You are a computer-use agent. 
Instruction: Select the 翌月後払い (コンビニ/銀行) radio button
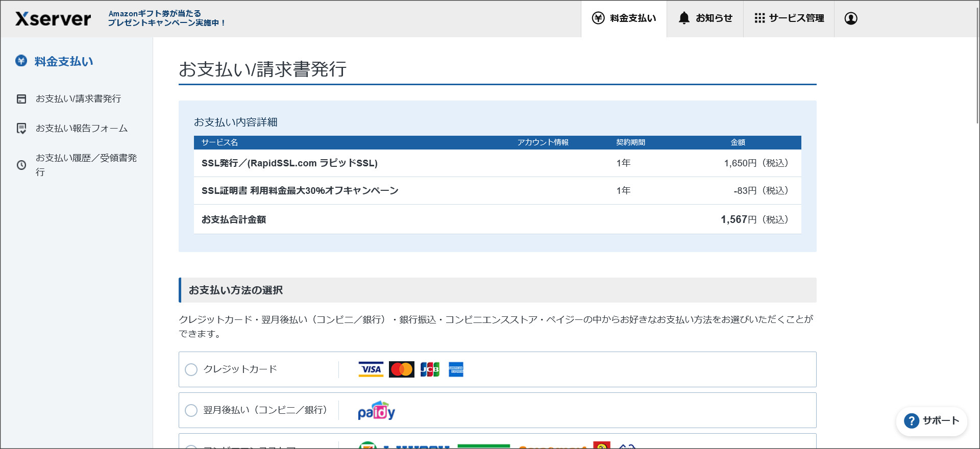coord(191,410)
